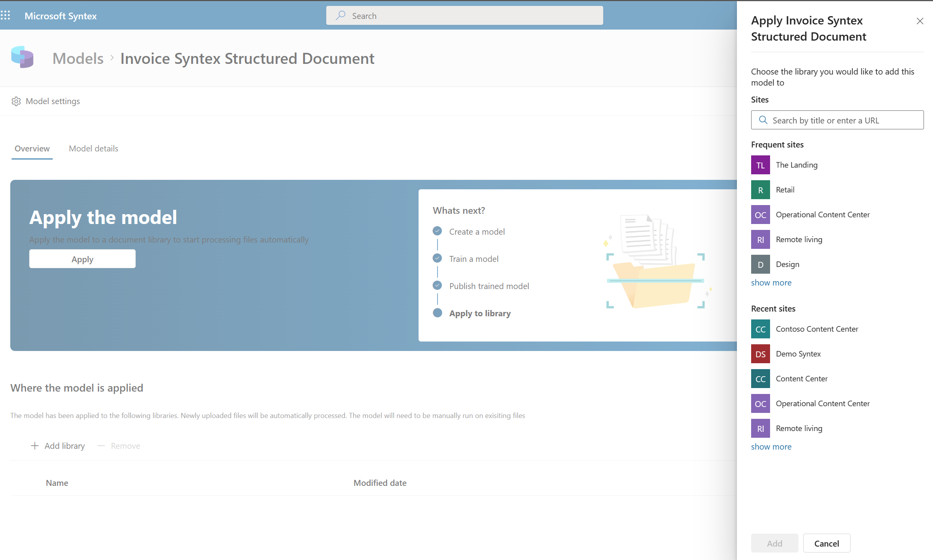Focus the top Search box
Viewport: 933px width, 560px height.
click(464, 16)
